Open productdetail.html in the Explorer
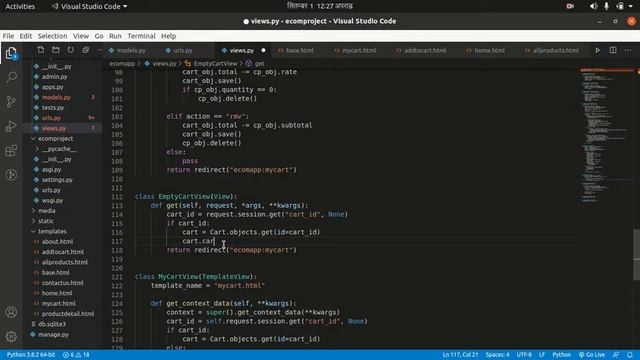Image resolution: width=640 pixels, height=360 pixels. [68, 313]
